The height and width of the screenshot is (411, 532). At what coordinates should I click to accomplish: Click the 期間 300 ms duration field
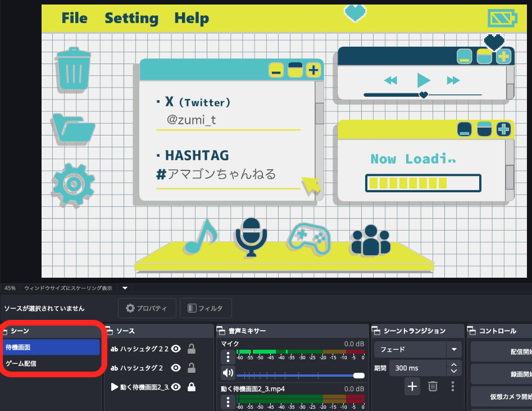(417, 368)
